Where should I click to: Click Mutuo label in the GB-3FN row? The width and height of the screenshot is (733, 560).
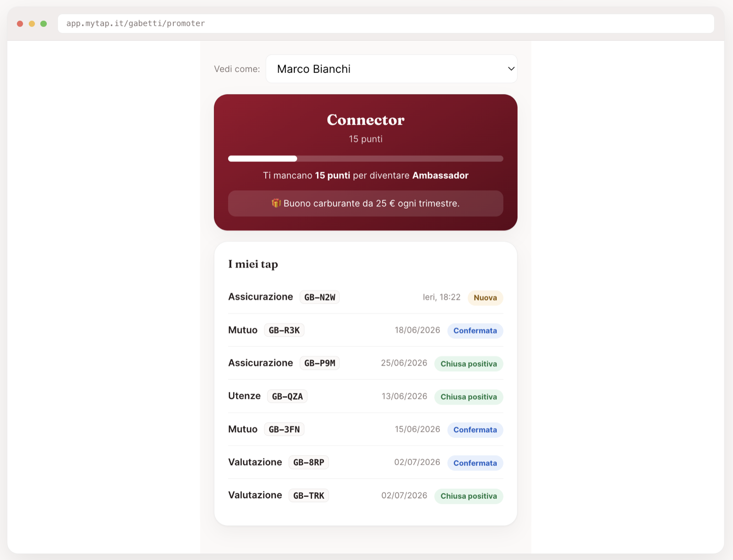point(243,429)
